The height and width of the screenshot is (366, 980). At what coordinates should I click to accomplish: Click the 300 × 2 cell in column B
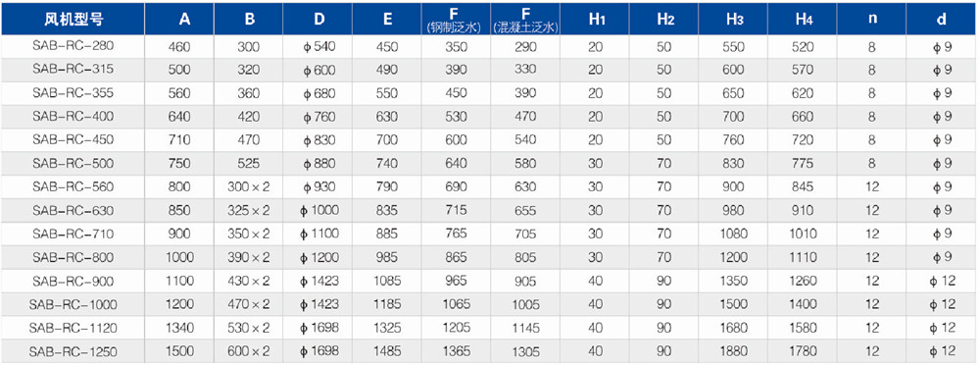(249, 186)
